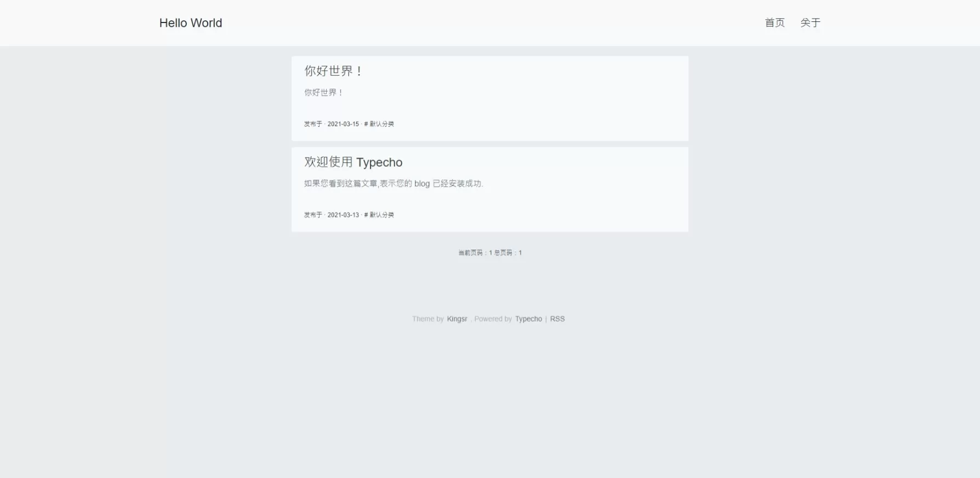Open the Typecho link in footer
The image size is (980, 478).
tap(528, 319)
